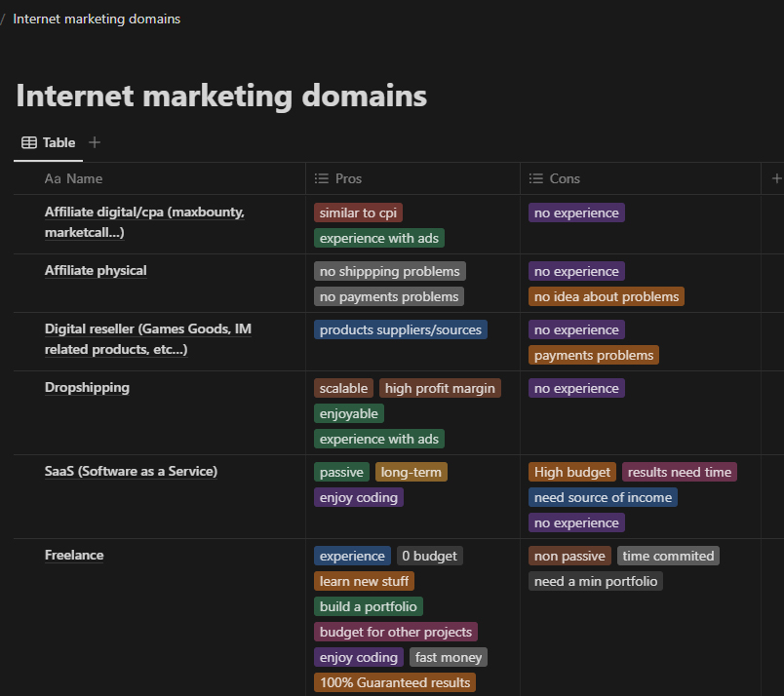
Task: Click the blue 'products suppliers/sources' tag
Action: click(401, 329)
